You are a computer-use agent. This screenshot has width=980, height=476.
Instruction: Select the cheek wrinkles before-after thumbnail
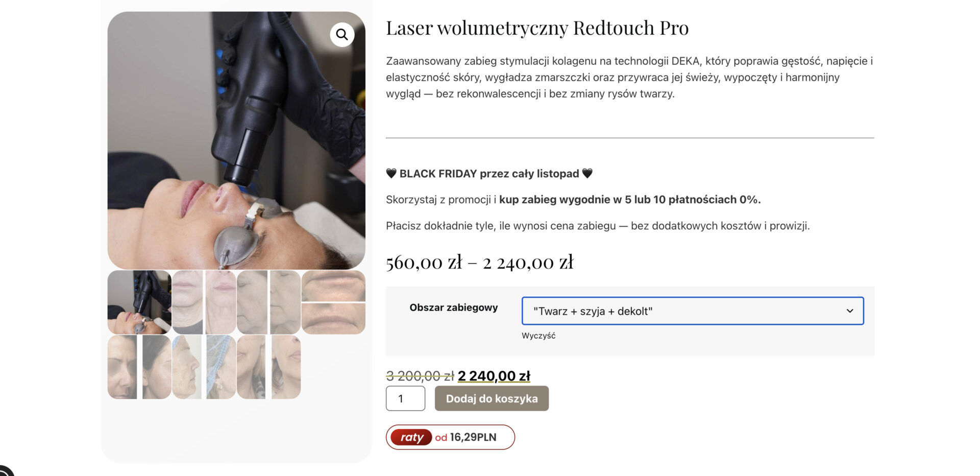268,302
